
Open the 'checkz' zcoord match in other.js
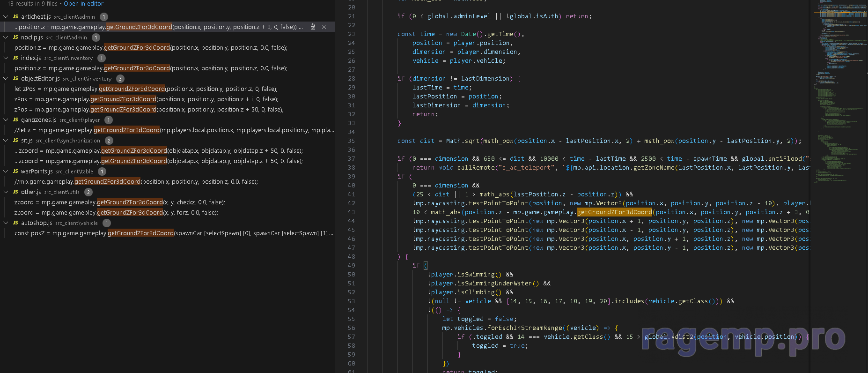[120, 202]
